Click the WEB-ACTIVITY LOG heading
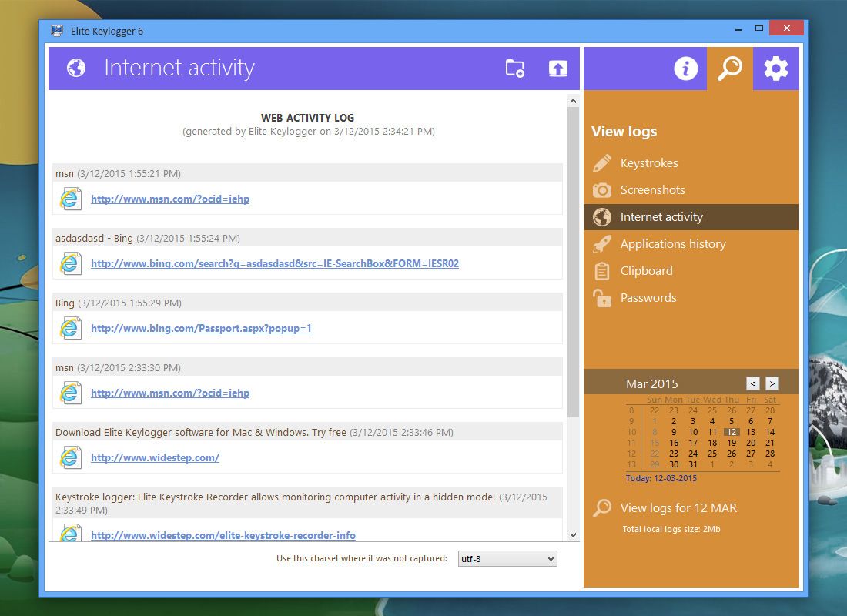Screen dimensions: 847x616 click(308, 118)
